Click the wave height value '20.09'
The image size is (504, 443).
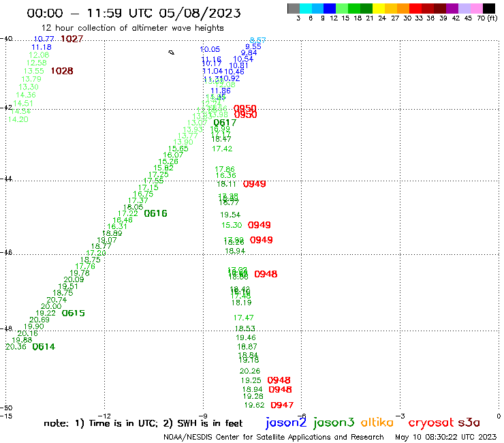pos(74,279)
